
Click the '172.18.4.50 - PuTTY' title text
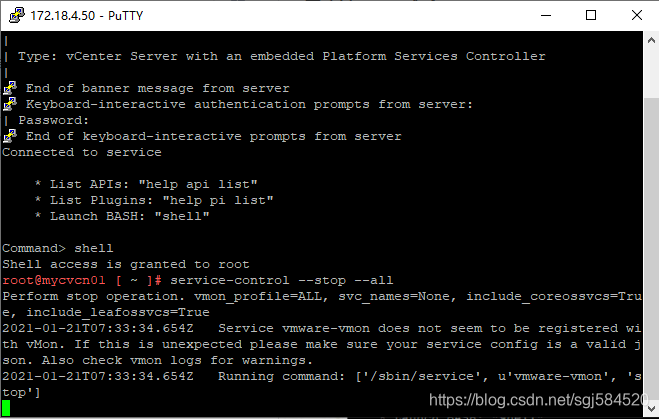87,16
